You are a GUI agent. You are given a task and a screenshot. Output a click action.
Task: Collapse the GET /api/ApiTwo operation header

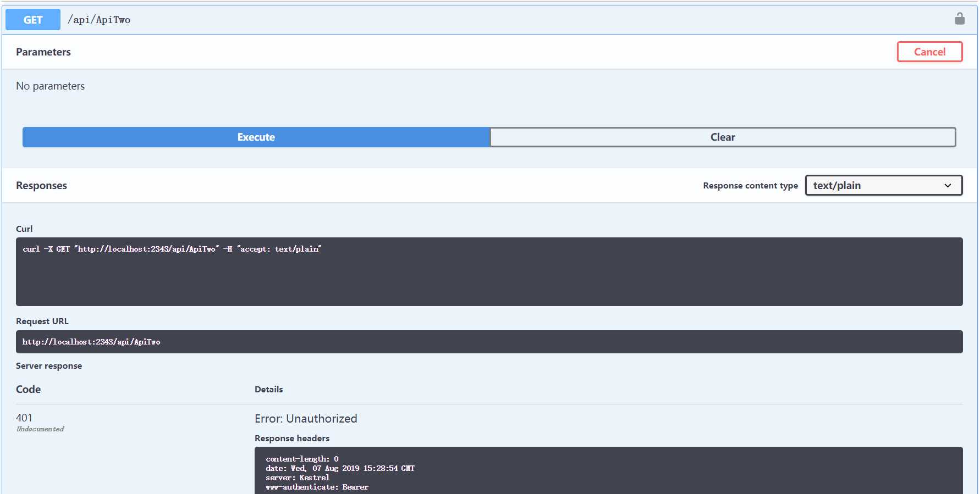tap(489, 20)
